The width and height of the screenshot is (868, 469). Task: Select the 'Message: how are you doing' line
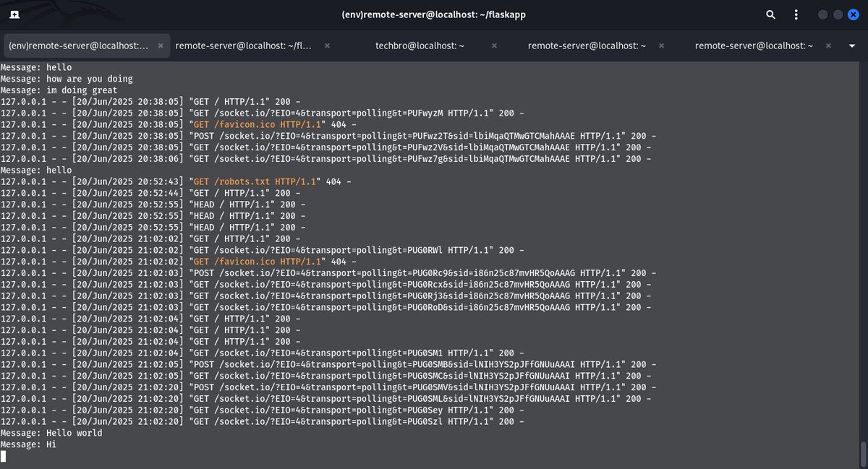pyautogui.click(x=67, y=79)
